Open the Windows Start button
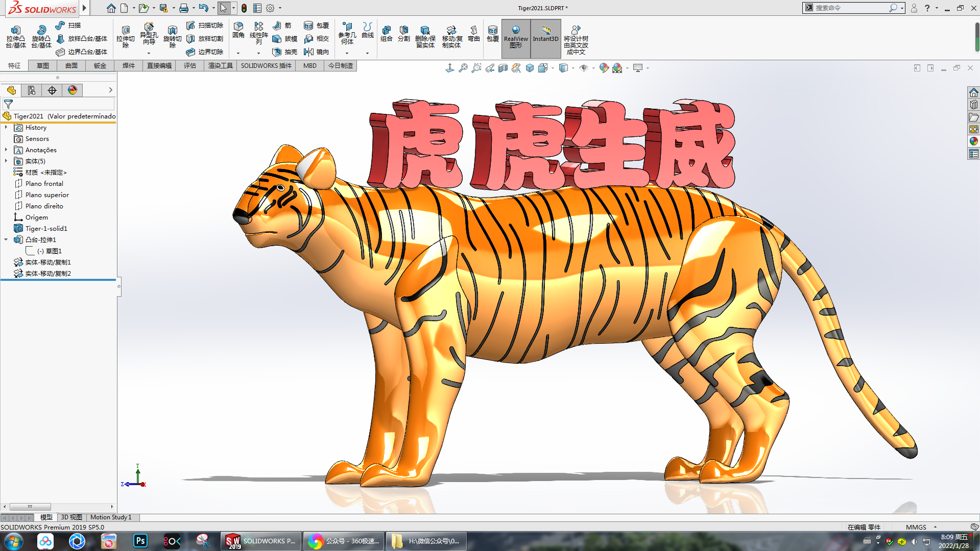Screen dimensions: 980x551 point(14,541)
